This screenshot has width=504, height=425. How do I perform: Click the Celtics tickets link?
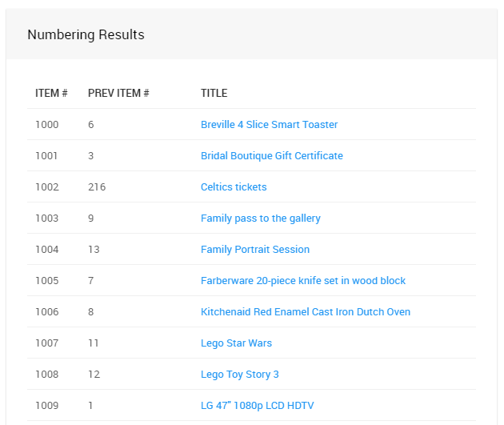coord(234,187)
